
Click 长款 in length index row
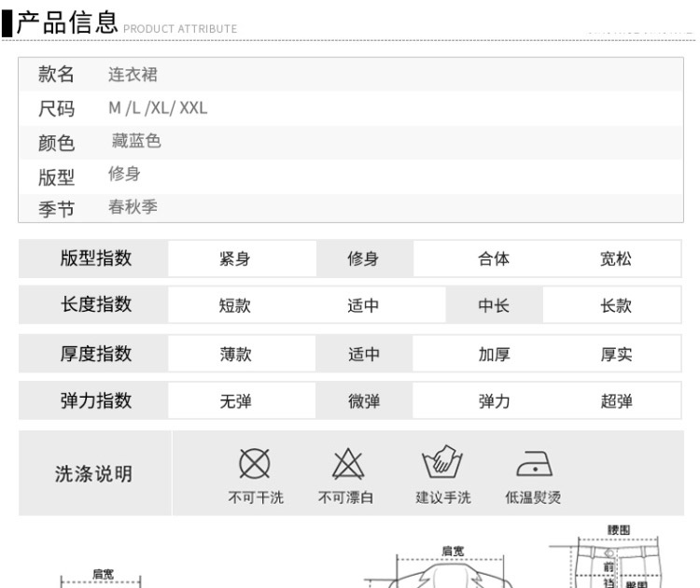(616, 306)
